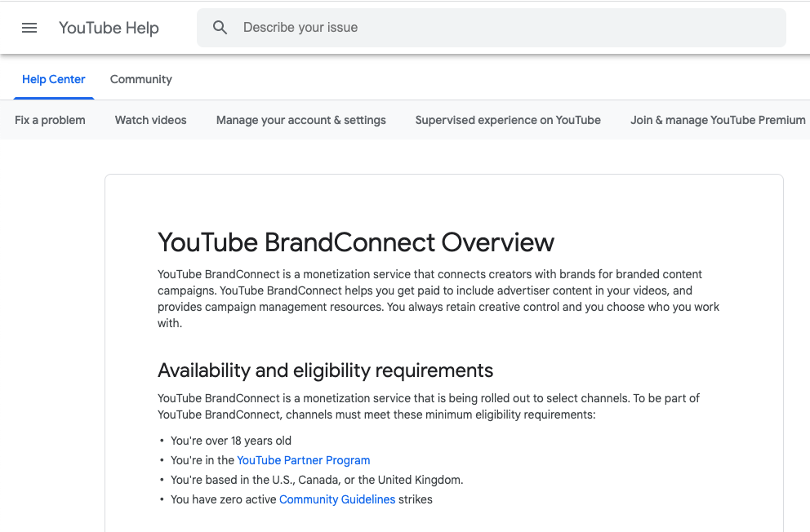Select the Help Center tab
Image resolution: width=810 pixels, height=532 pixels.
[x=54, y=79]
